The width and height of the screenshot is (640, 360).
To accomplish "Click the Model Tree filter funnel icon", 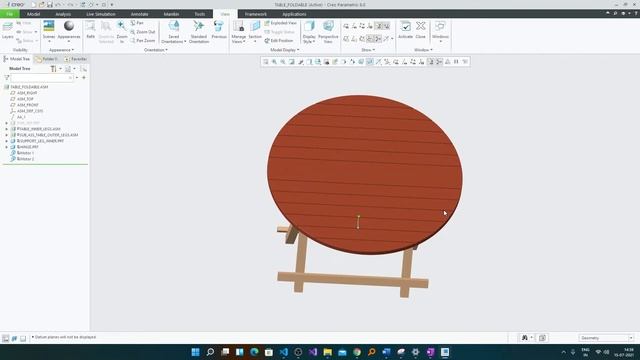I will [x=7, y=78].
